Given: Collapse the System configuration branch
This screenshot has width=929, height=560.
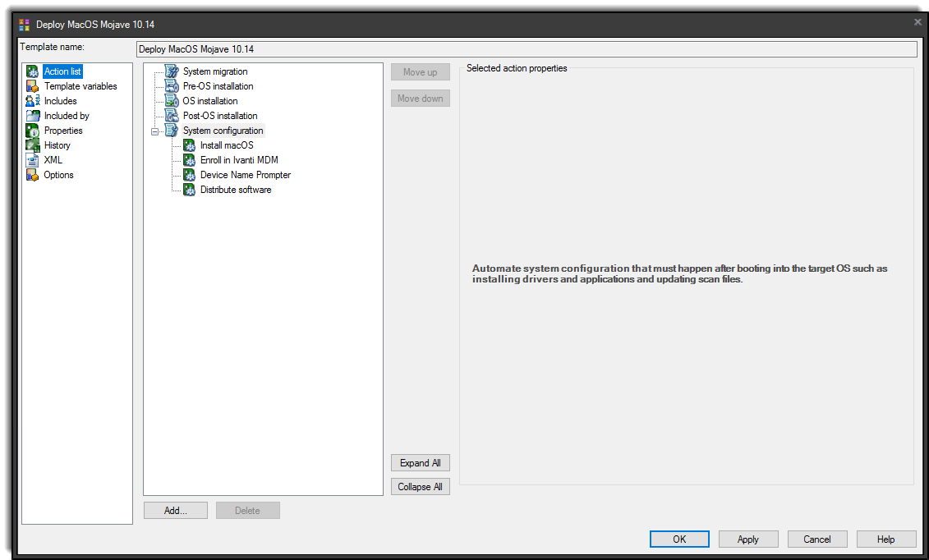Looking at the screenshot, I should (x=156, y=130).
